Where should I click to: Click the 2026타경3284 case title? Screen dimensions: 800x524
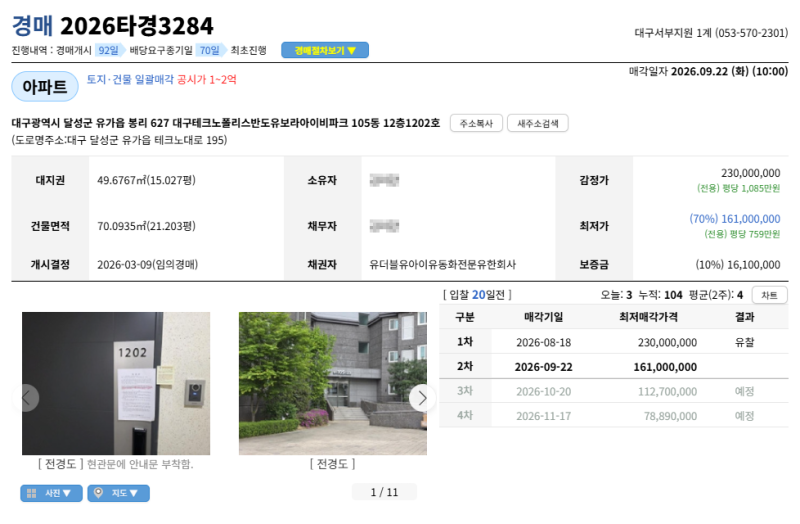click(x=137, y=26)
